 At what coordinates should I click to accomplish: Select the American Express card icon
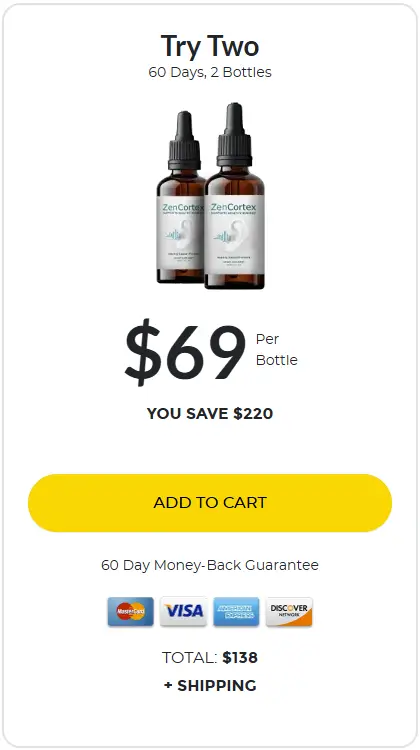pos(236,611)
